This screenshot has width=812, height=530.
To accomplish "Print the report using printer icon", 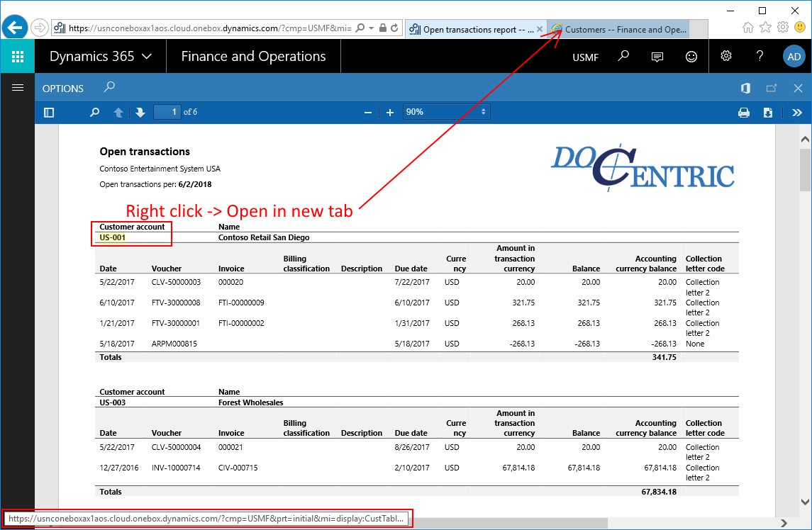I will [x=744, y=113].
